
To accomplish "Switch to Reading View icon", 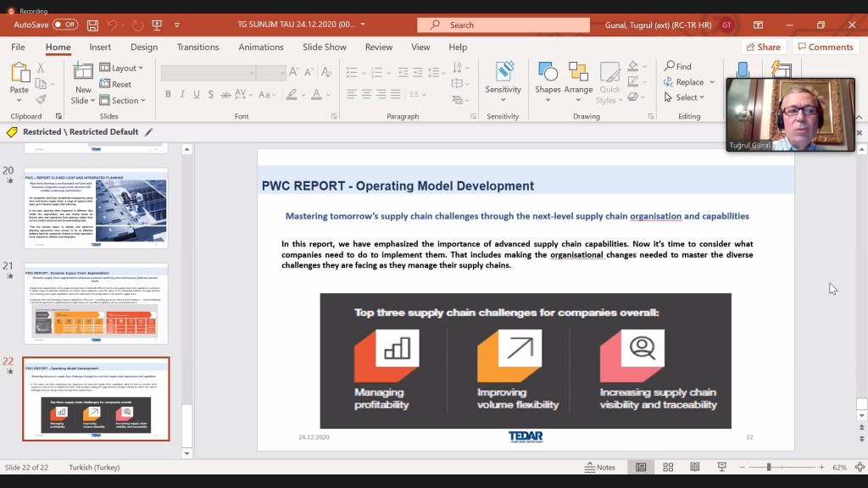I will [695, 467].
